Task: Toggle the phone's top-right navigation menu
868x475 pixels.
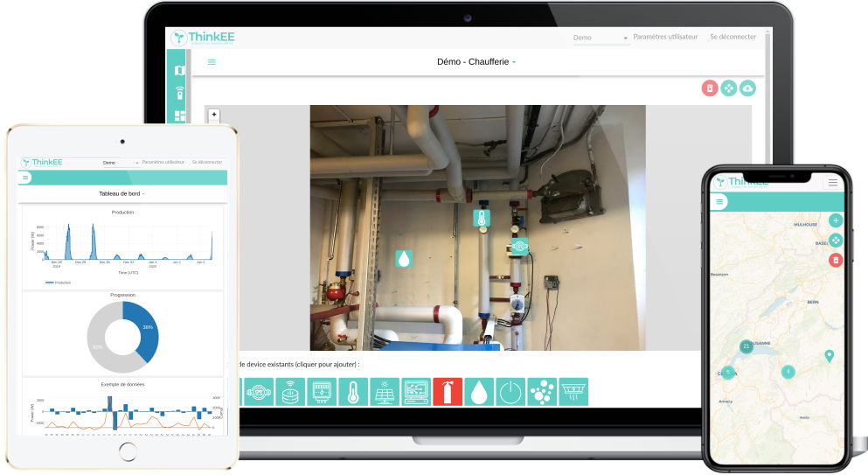Action: coord(833,182)
